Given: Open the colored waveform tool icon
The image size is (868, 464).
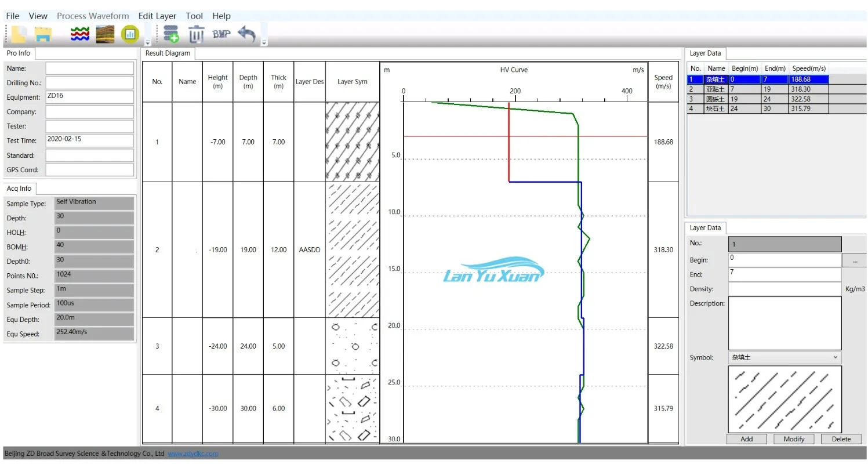Looking at the screenshot, I should pyautogui.click(x=79, y=35).
